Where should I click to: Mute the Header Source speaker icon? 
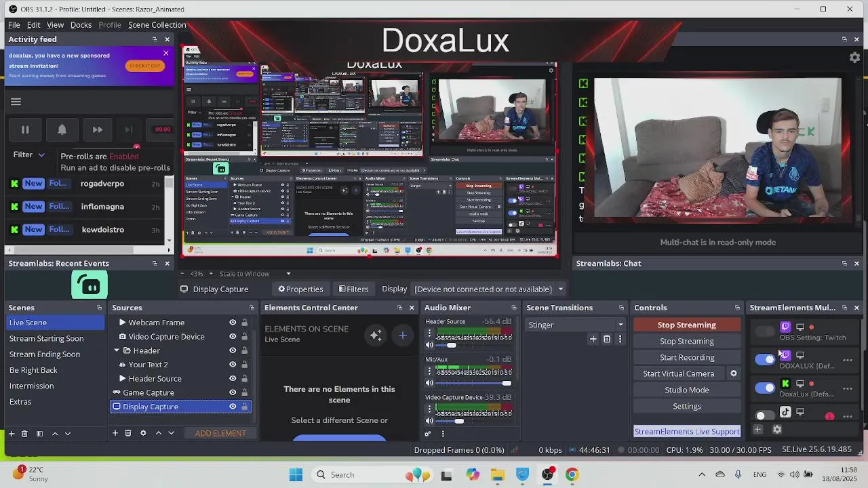429,345
